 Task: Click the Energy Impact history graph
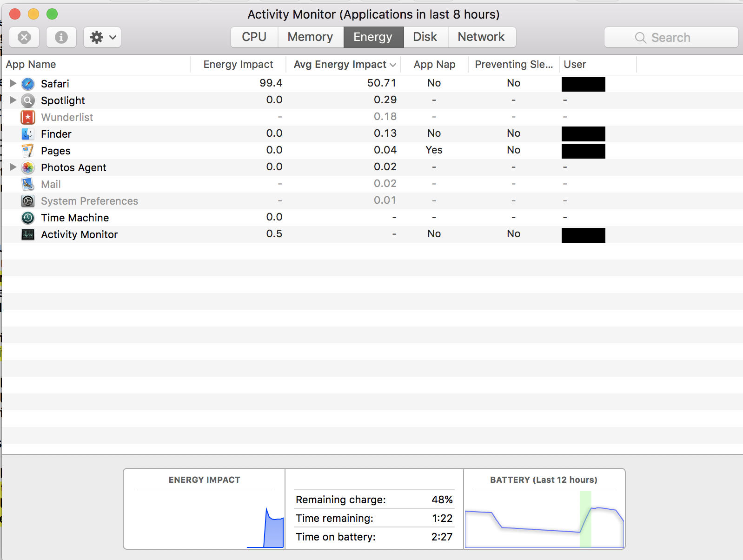click(205, 520)
